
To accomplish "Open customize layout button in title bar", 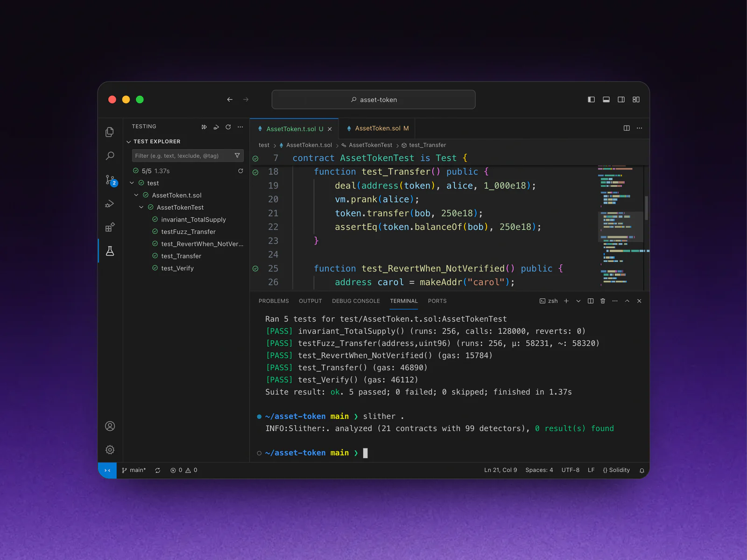I will (x=636, y=99).
